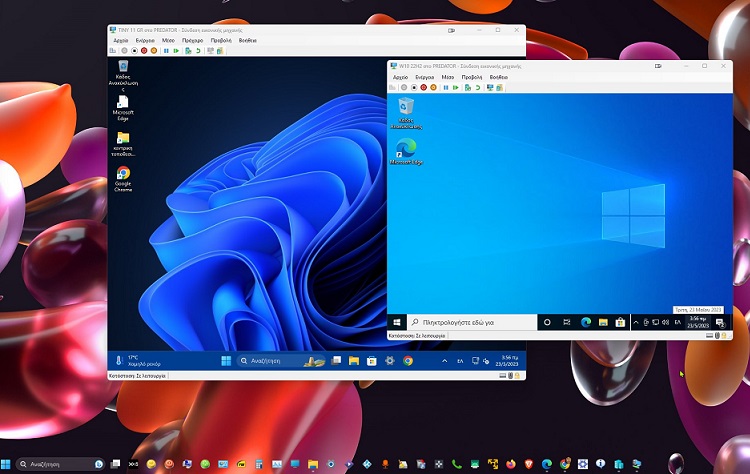The height and width of the screenshot is (474, 750).
Task: Select the yellow folder on TINY 11 desktop
Action: pyautogui.click(x=123, y=144)
